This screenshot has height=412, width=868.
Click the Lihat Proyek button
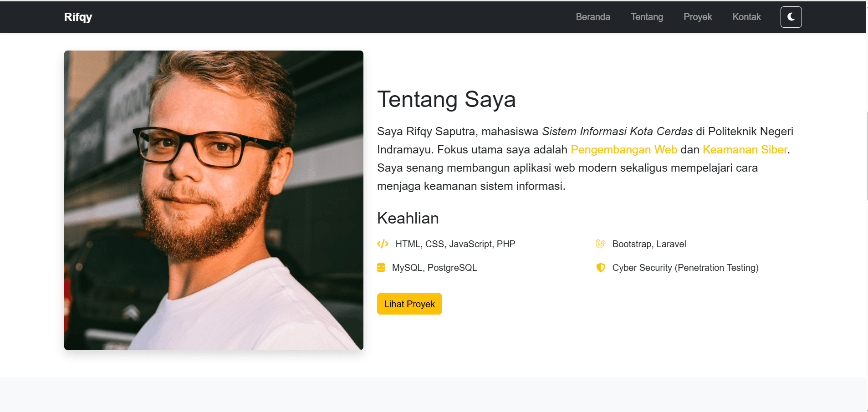(x=409, y=304)
